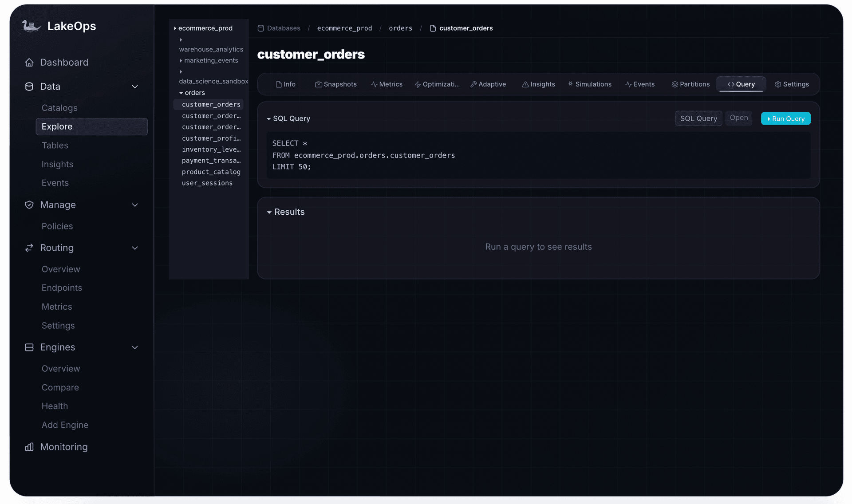Collapse the Data section chevron
This screenshot has height=504, width=852.
pos(135,87)
